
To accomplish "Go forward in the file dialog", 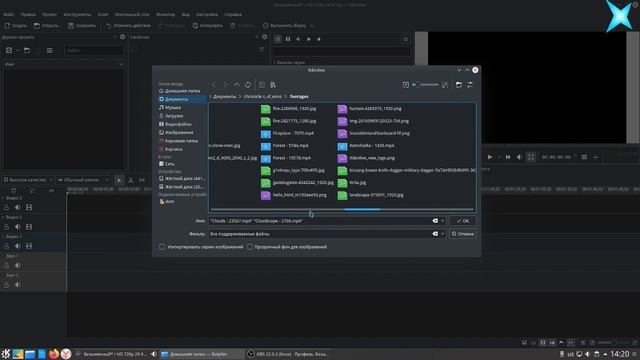I will [225, 84].
